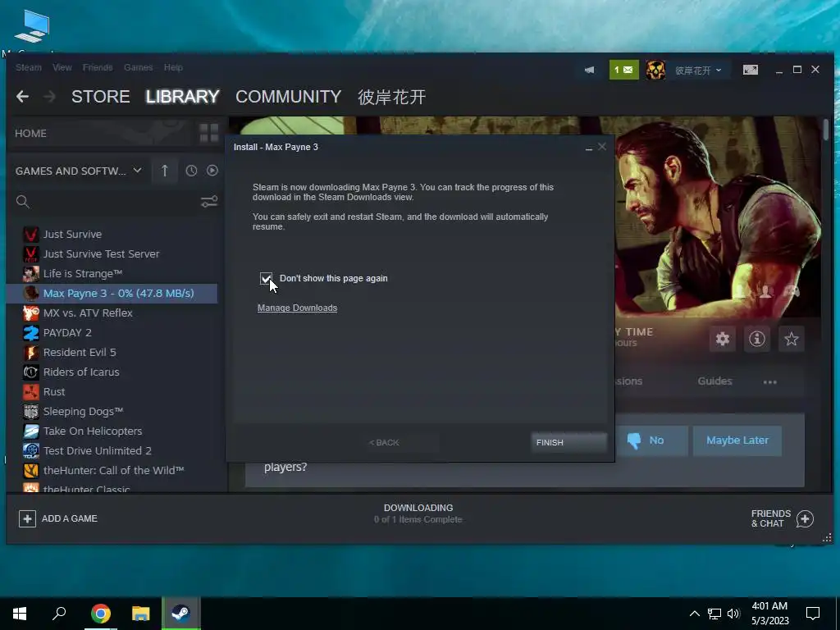
Task: Select Life is Strange in list
Action: point(112,274)
